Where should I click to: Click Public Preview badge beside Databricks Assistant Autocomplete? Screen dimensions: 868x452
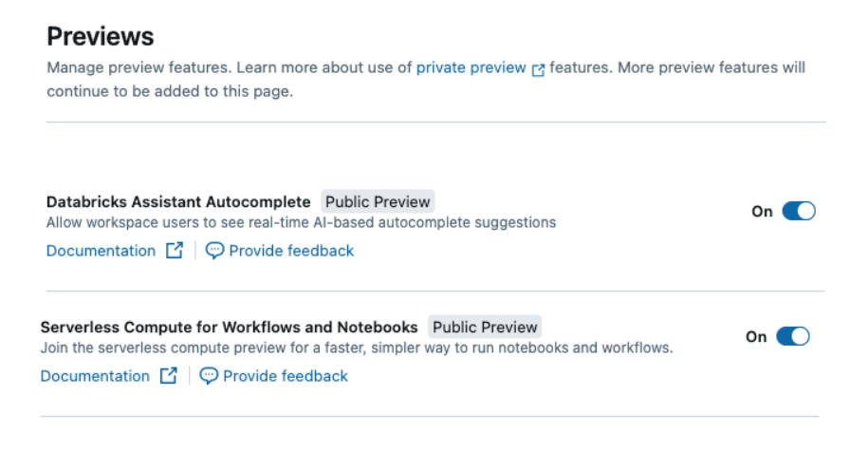pyautogui.click(x=378, y=201)
